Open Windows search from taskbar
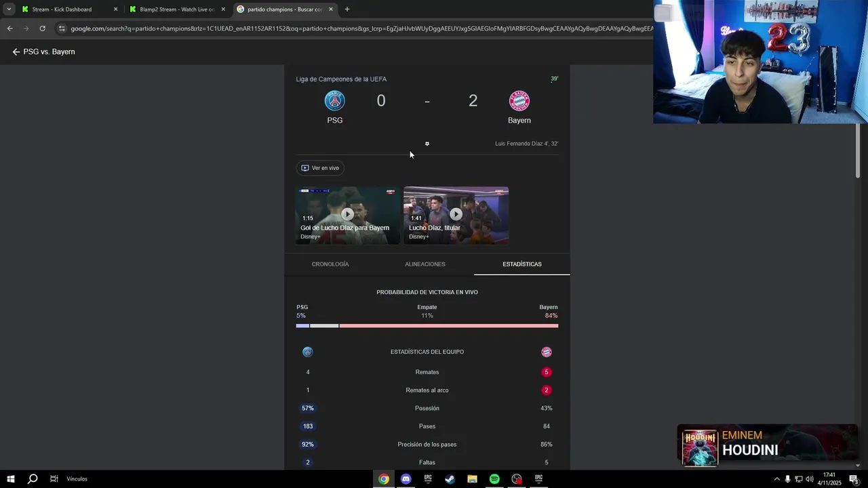 coord(32,479)
